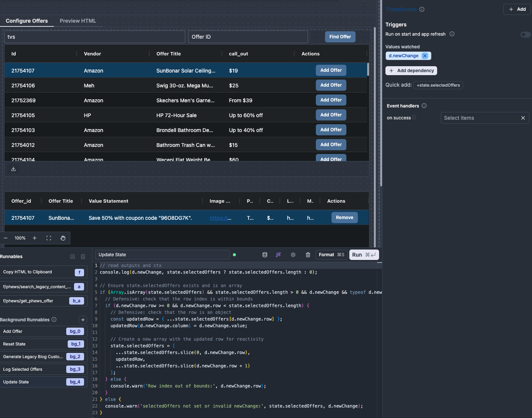Screen dimensions: 532x418
Task: Click the Add button in Transformer panel
Action: tap(517, 9)
